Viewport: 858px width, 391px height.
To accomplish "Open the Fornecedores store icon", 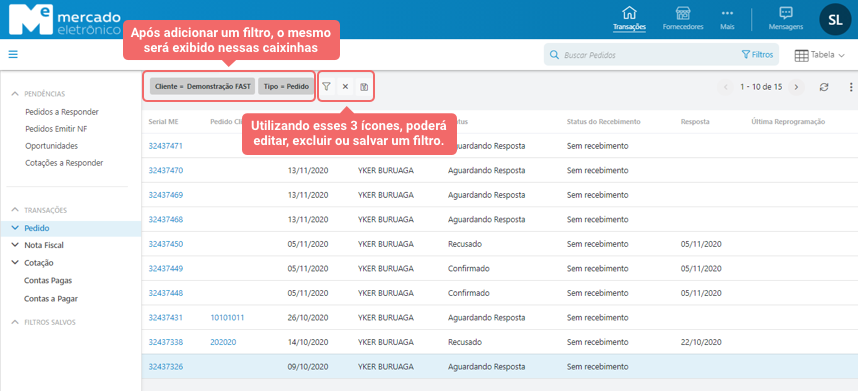I will (682, 13).
